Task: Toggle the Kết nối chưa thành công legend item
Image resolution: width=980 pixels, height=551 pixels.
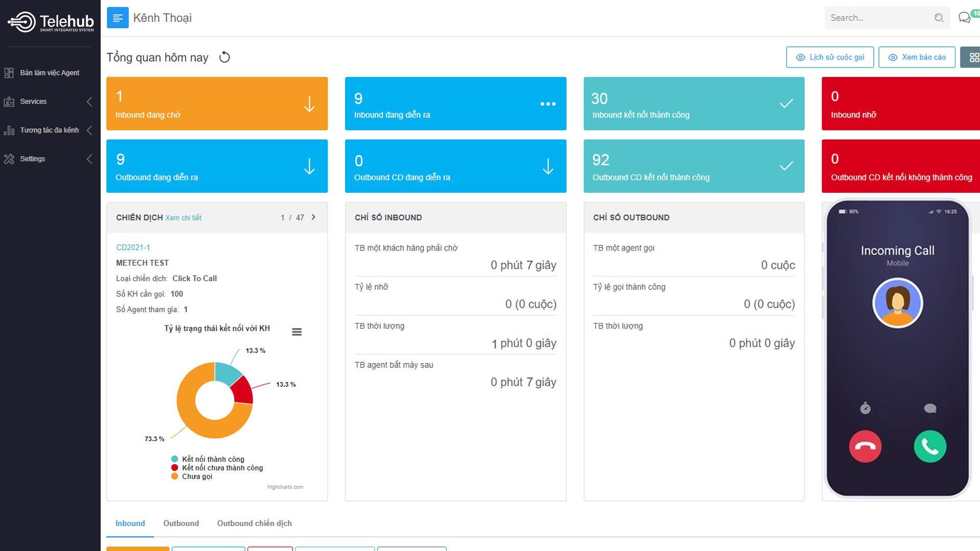Action: pos(222,468)
